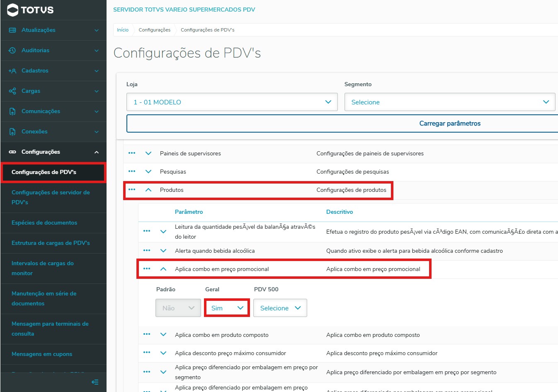Image resolution: width=558 pixels, height=392 pixels.
Task: Open the Loja dropdown
Action: pos(232,102)
